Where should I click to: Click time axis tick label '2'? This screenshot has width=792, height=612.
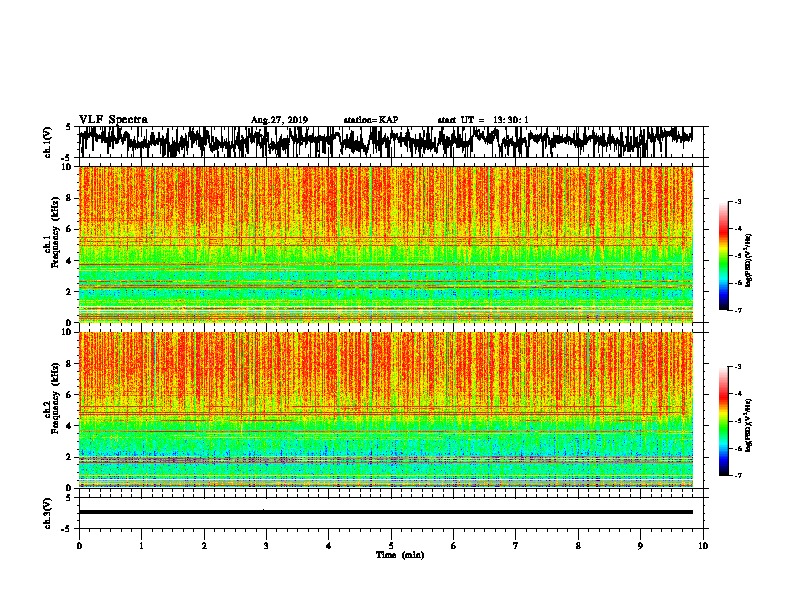pyautogui.click(x=204, y=546)
